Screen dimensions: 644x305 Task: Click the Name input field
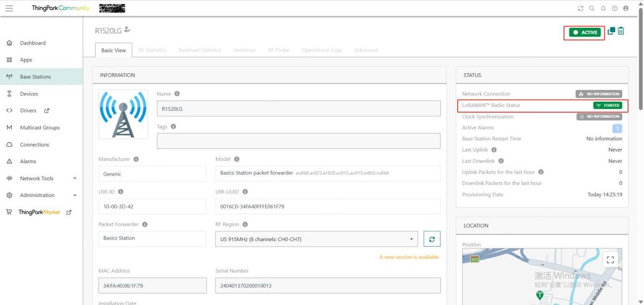[x=298, y=108]
